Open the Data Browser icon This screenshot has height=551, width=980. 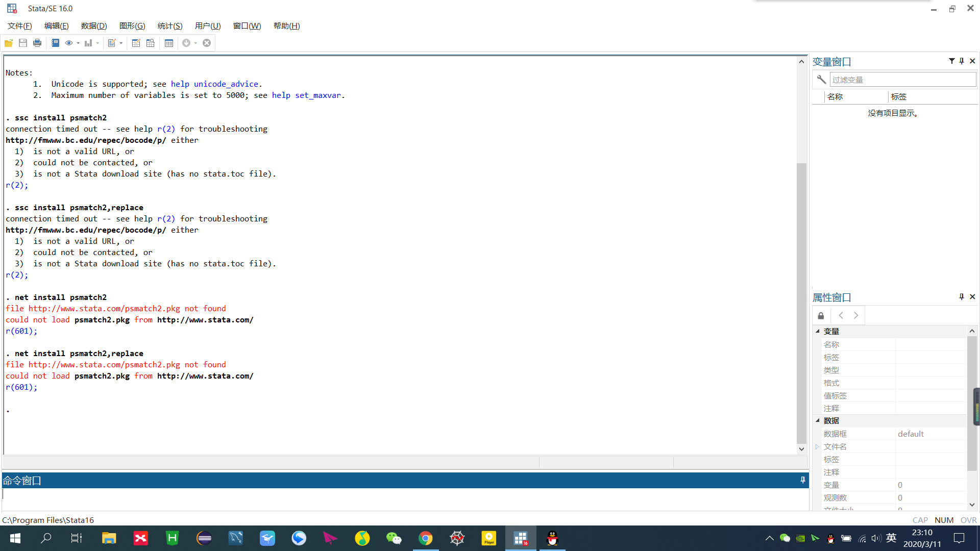point(150,43)
